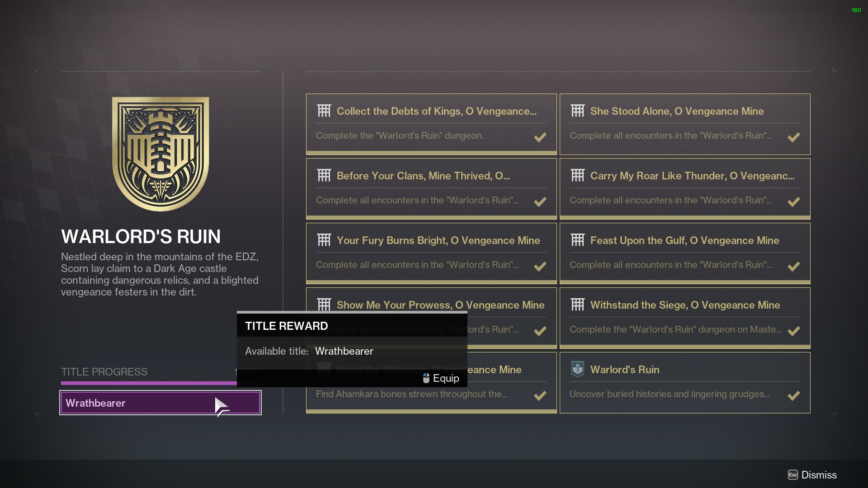Viewport: 868px width, 488px height.
Task: Click gate icon beside Collect the Debts of Kings
Action: point(324,111)
